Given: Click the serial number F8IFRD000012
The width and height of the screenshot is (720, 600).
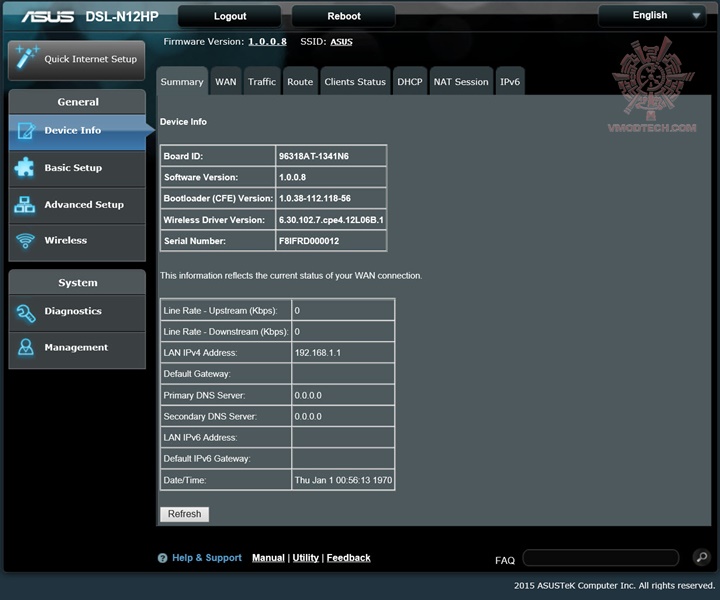Looking at the screenshot, I should coord(309,241).
